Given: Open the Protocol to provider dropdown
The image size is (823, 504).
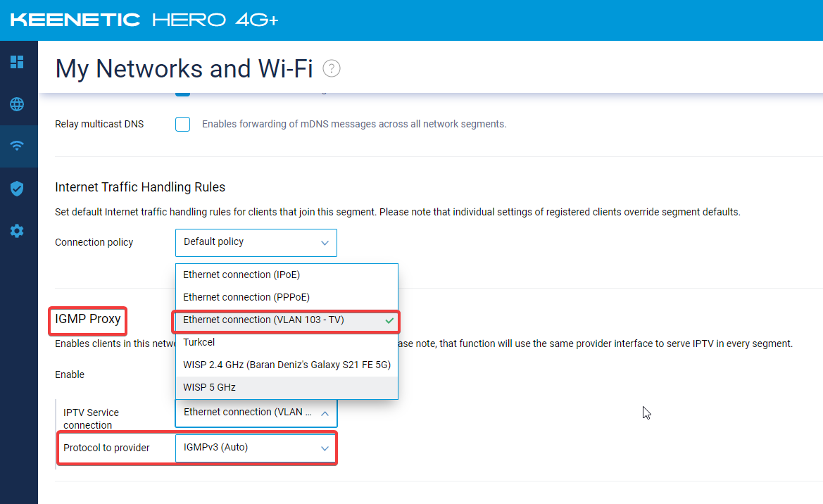Looking at the screenshot, I should [256, 448].
